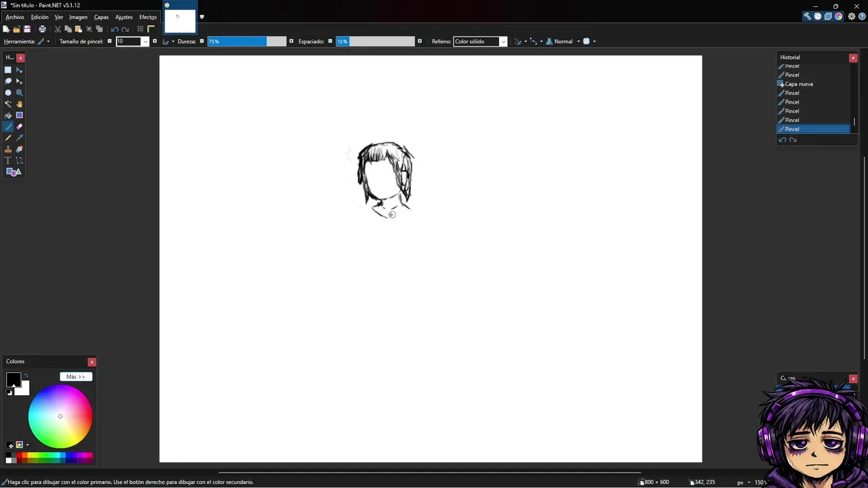Select the Shapes tool

(x=14, y=172)
